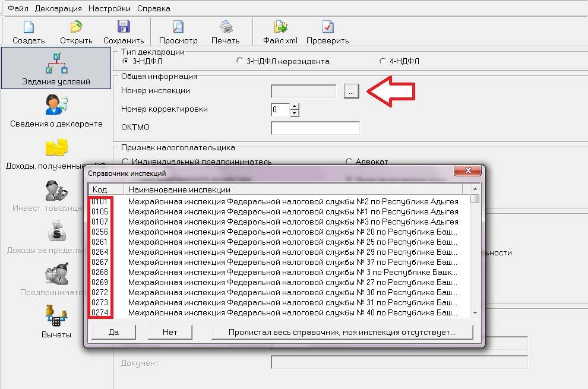Image resolution: width=588 pixels, height=389 pixels.
Task: Open the Настройки menu
Action: [109, 8]
